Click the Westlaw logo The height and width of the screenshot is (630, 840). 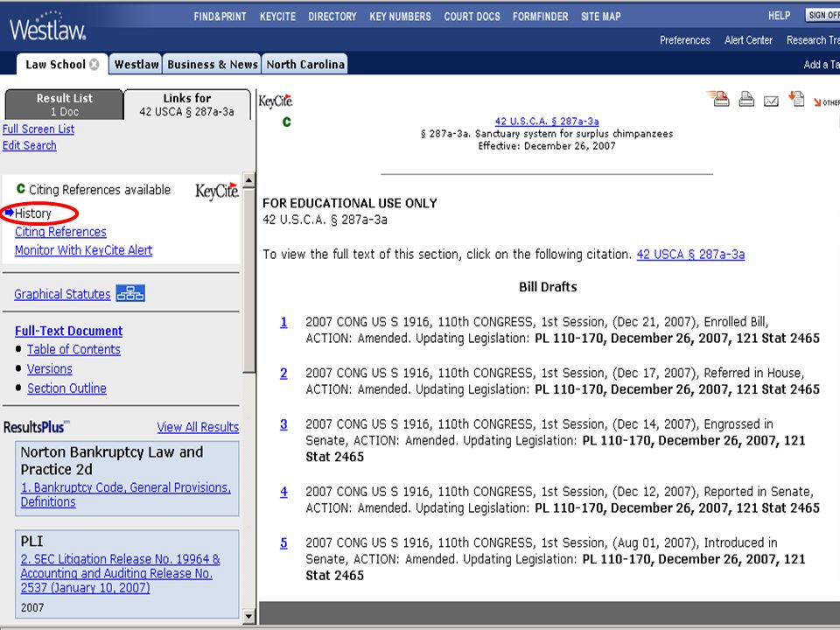(47, 25)
